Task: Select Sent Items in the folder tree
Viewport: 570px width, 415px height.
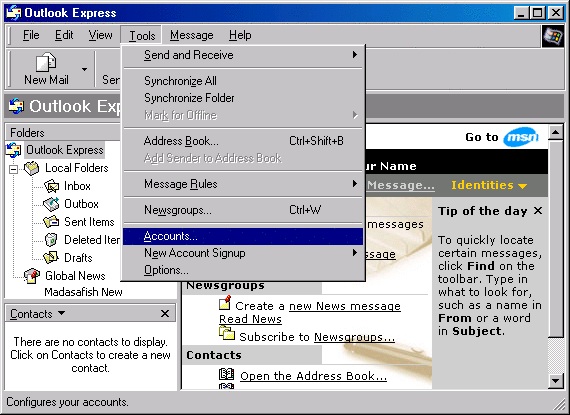Action: 89,222
